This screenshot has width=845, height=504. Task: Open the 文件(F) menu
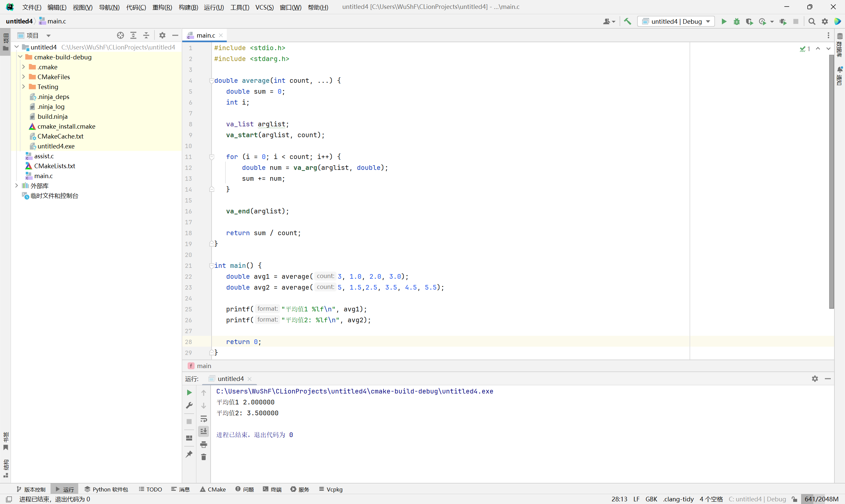[x=32, y=7]
